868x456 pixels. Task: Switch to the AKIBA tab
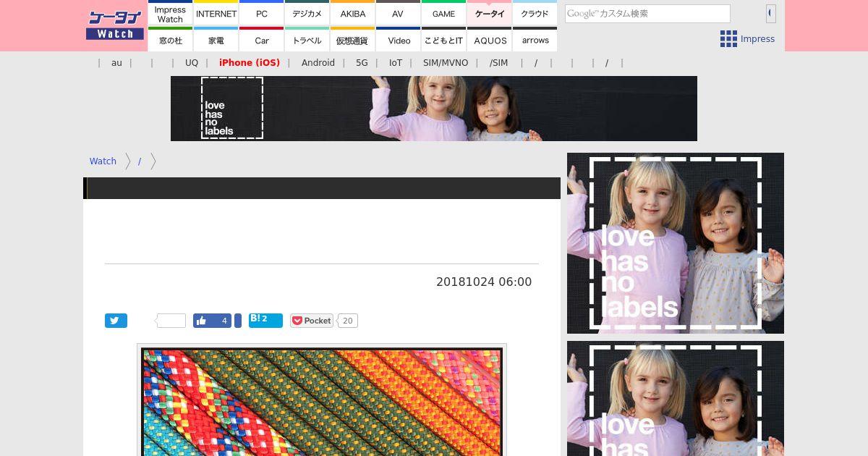click(x=353, y=14)
